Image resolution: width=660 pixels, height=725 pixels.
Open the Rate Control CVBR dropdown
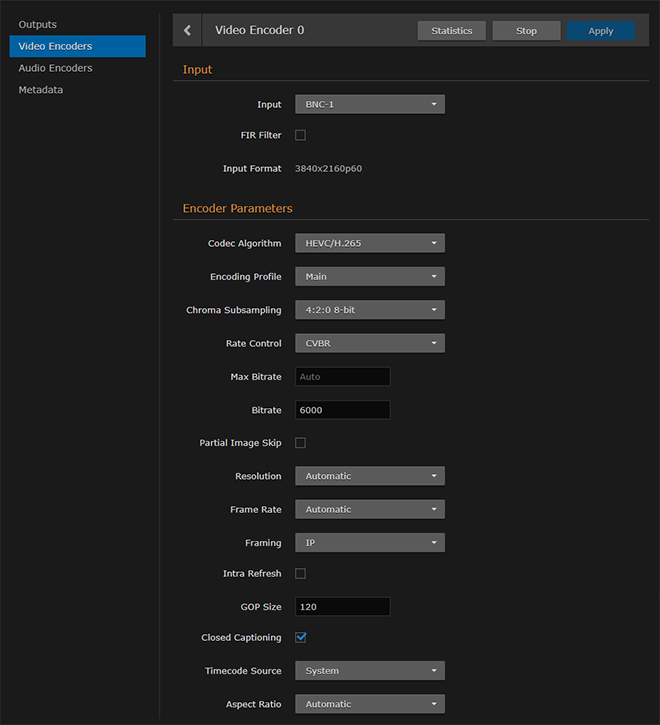pos(369,343)
